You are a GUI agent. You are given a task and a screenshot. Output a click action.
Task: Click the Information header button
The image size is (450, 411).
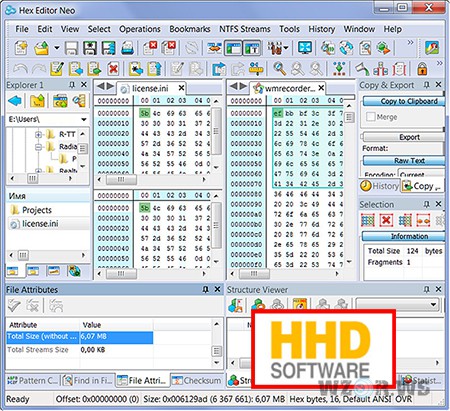click(404, 236)
